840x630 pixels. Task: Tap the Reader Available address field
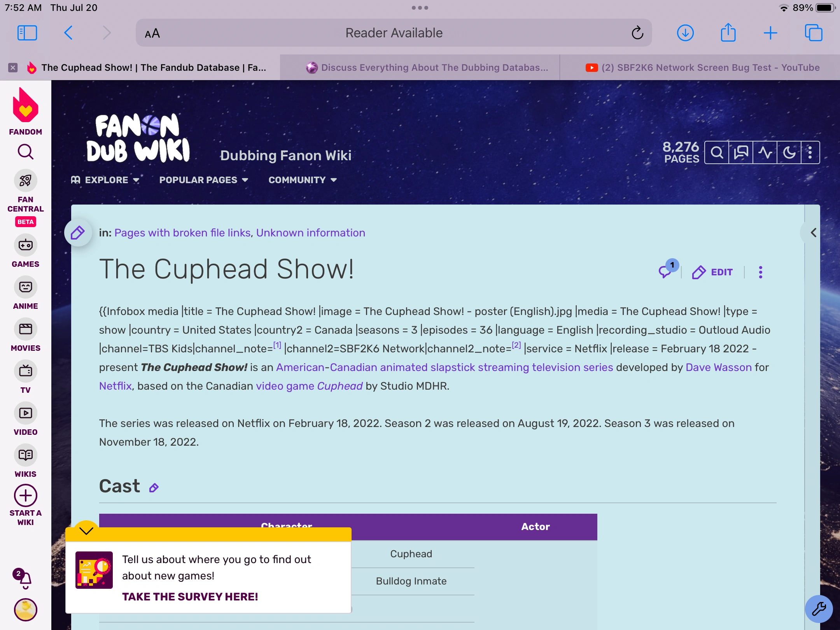(394, 33)
